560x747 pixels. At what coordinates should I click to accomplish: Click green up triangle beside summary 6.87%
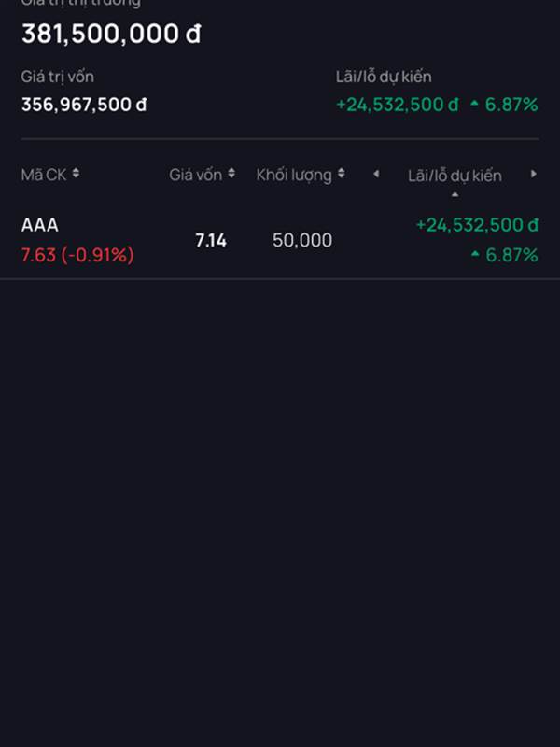474,104
